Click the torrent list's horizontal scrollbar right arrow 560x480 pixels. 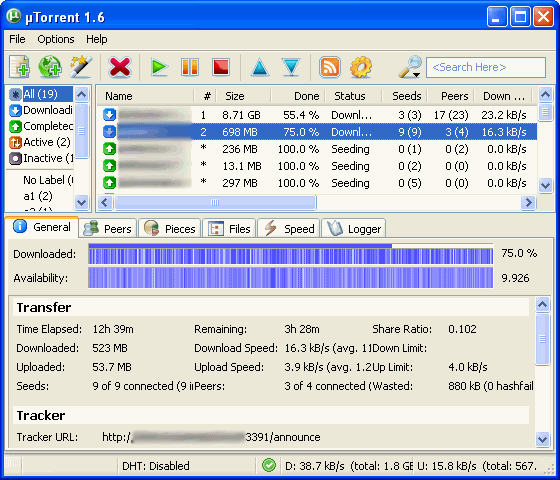528,202
